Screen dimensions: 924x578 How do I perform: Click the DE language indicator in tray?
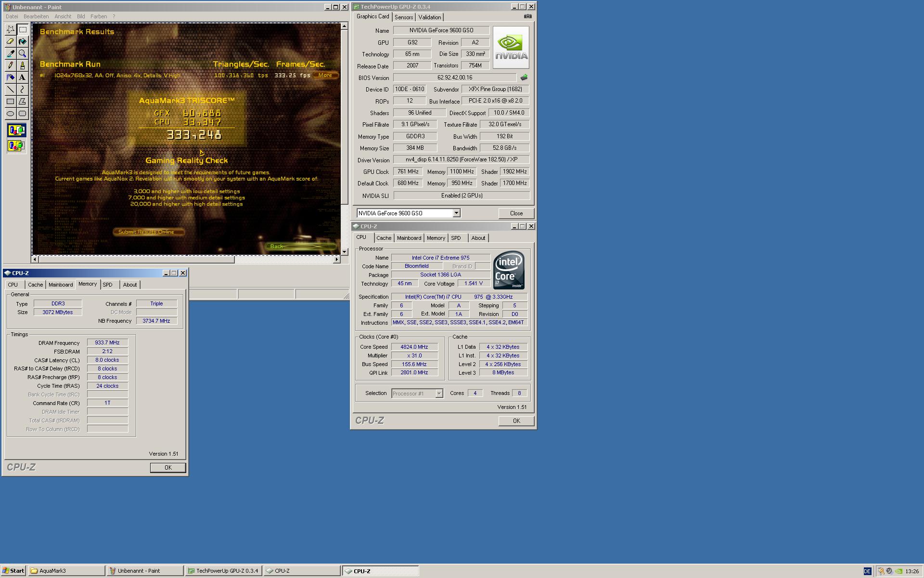point(867,571)
